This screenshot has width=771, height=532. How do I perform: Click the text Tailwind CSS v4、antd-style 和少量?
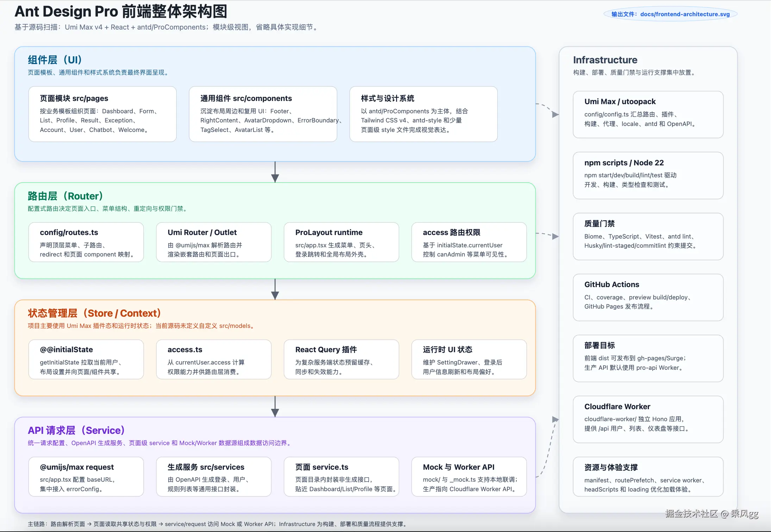(x=411, y=120)
